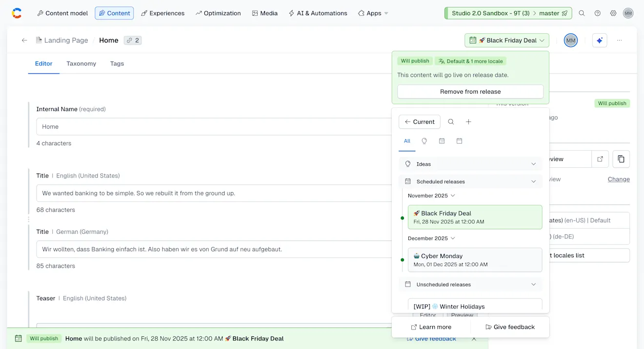Click the plus icon to add release
644x349 pixels.
point(468,122)
